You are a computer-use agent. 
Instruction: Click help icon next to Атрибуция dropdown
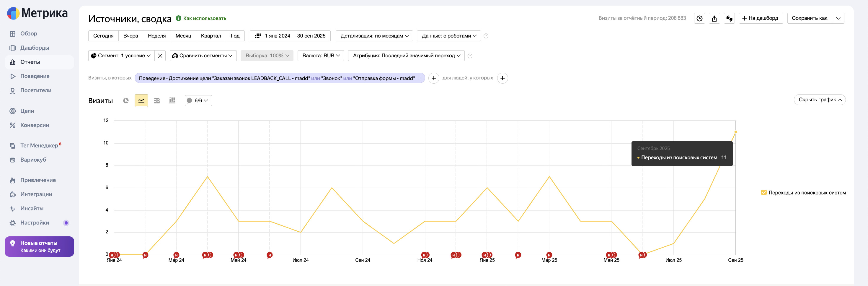(x=470, y=56)
